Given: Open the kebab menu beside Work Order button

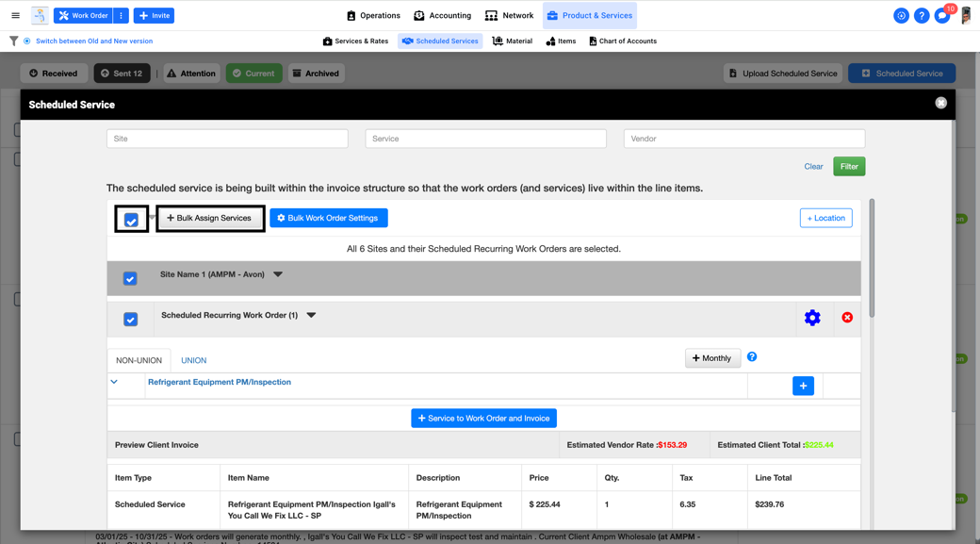Looking at the screenshot, I should pos(120,15).
